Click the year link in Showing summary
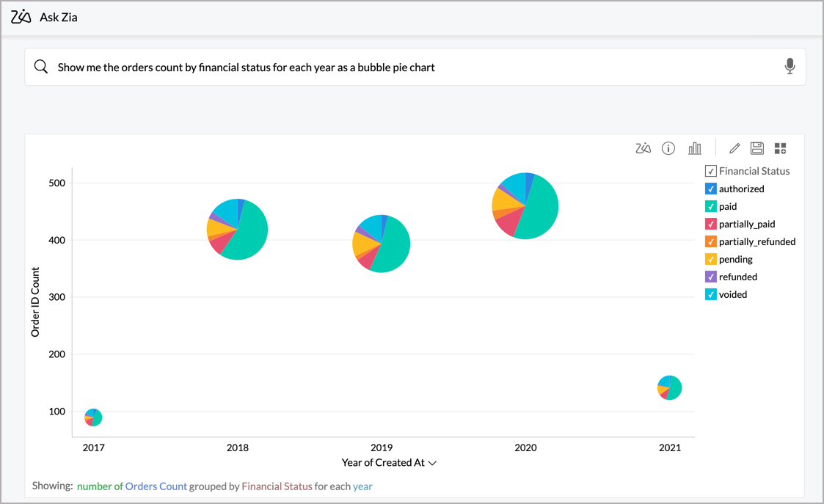824x504 pixels. tap(362, 486)
